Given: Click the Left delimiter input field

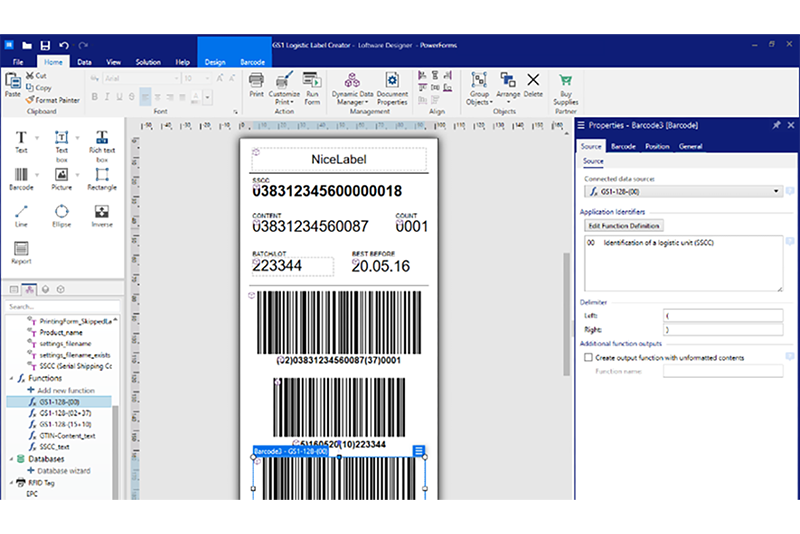Looking at the screenshot, I should (x=722, y=315).
